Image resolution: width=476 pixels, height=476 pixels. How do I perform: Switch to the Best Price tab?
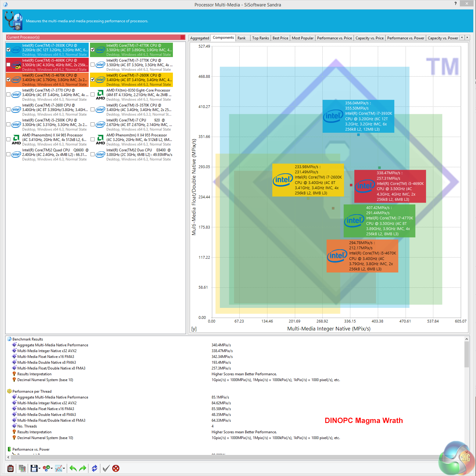[280, 38]
